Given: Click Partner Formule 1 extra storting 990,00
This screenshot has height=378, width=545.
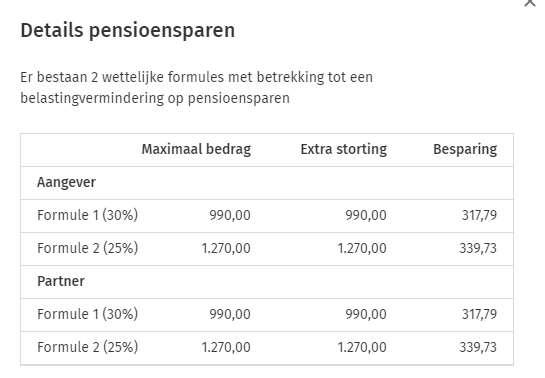Looking at the screenshot, I should point(366,314).
